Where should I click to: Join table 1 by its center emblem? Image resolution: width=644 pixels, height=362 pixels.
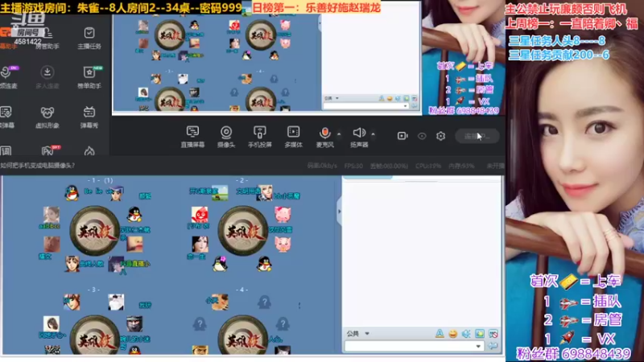coord(95,231)
